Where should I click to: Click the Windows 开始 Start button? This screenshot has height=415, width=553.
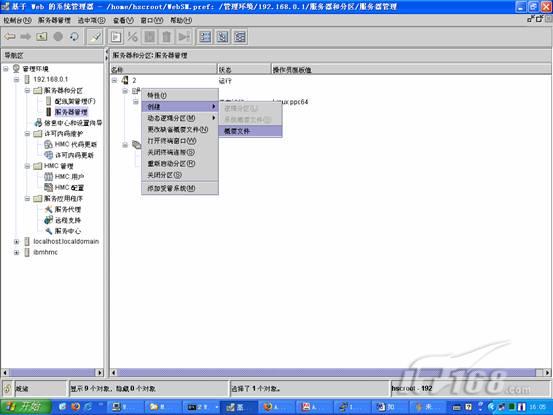pos(25,407)
